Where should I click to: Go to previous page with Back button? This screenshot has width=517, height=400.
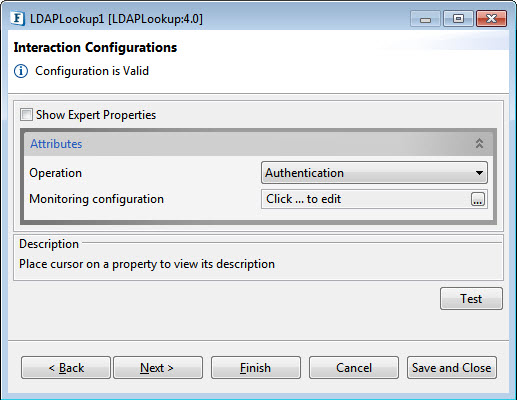point(66,368)
